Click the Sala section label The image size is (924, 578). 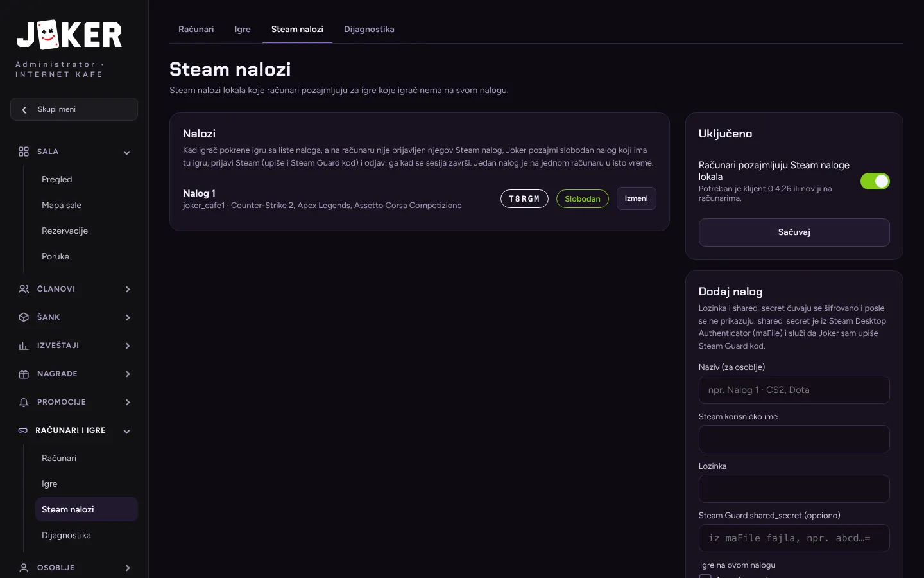pyautogui.click(x=48, y=152)
